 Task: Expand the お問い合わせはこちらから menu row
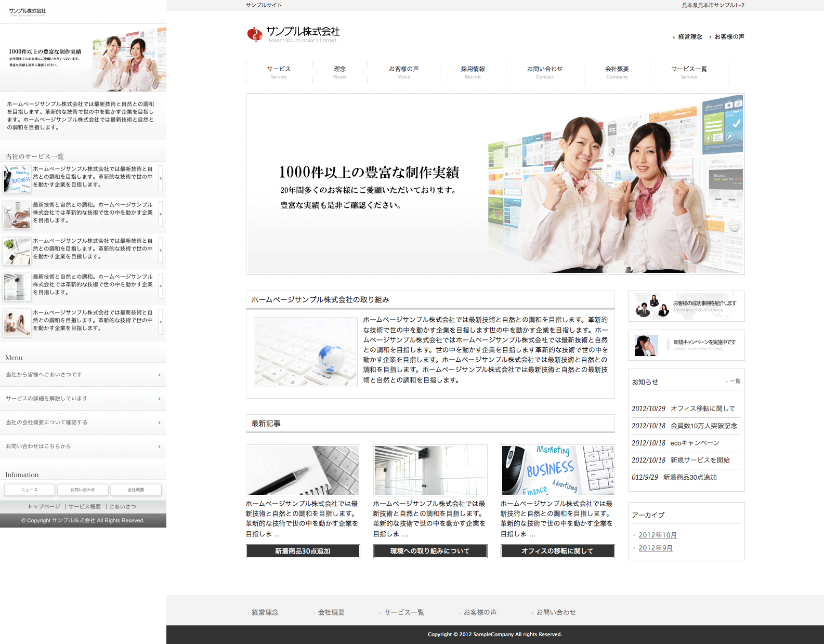(x=83, y=446)
